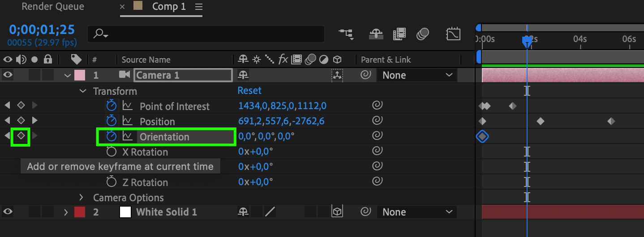Collapse the Transform group

(82, 91)
